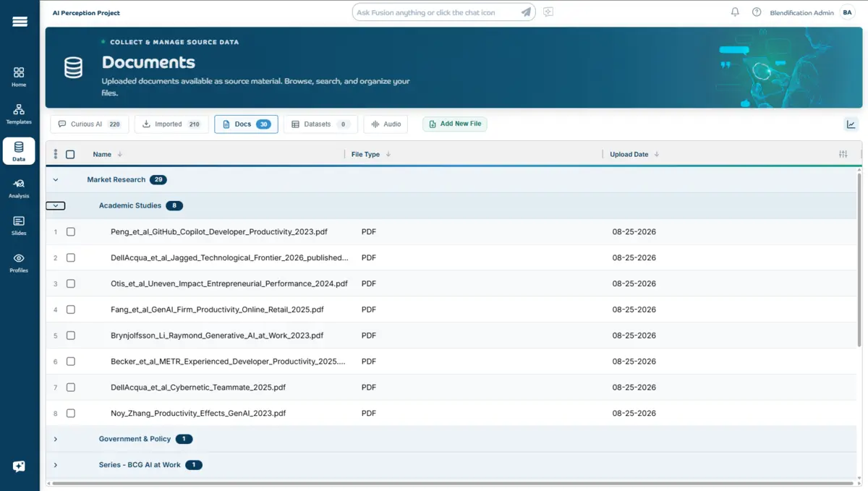The width and height of the screenshot is (868, 491).
Task: Click the Series - BCG AI at Work label
Action: (x=140, y=465)
